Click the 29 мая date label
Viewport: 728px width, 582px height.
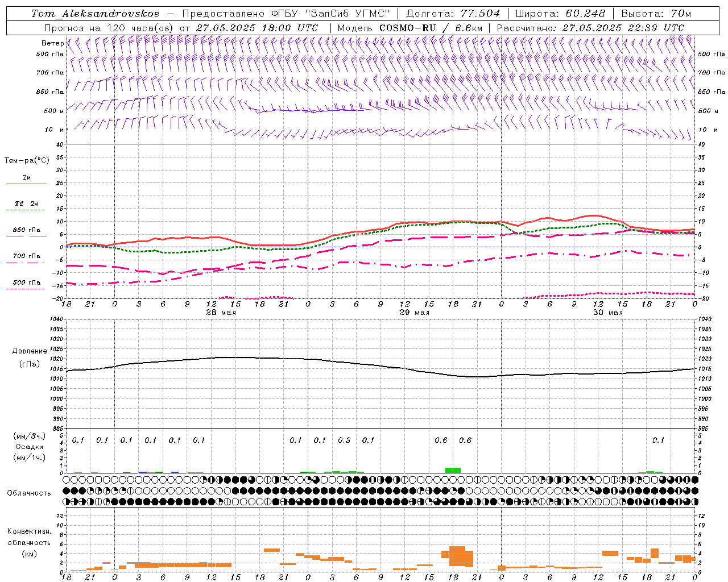[x=415, y=313]
